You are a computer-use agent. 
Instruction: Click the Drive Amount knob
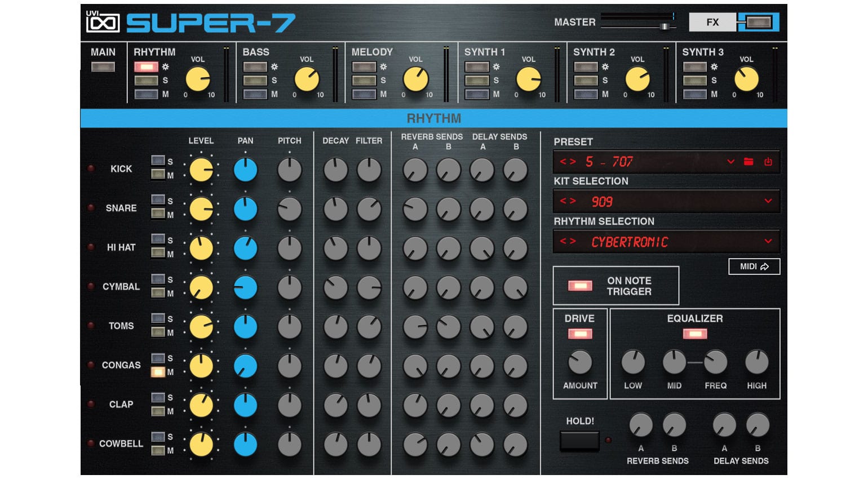(580, 362)
